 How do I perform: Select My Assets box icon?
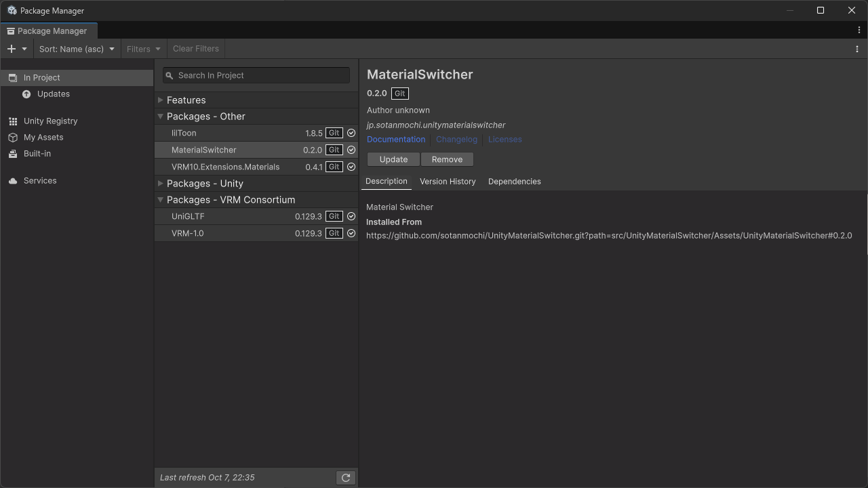[13, 138]
